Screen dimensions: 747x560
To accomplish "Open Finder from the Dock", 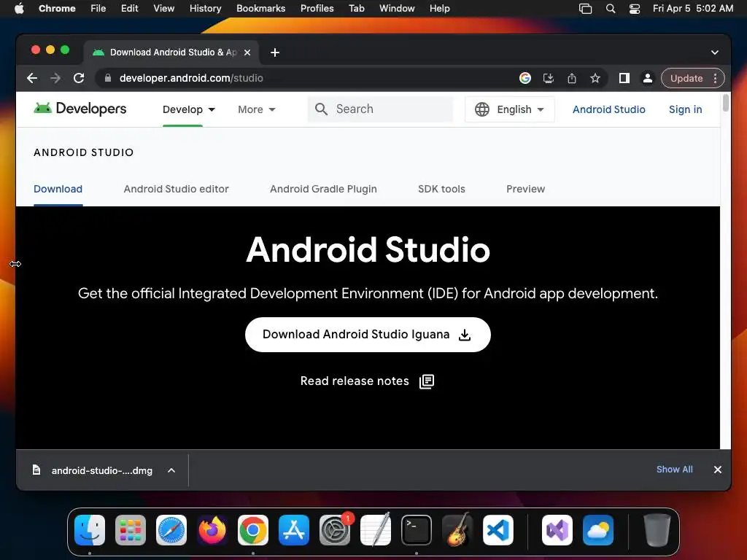I will [x=90, y=530].
